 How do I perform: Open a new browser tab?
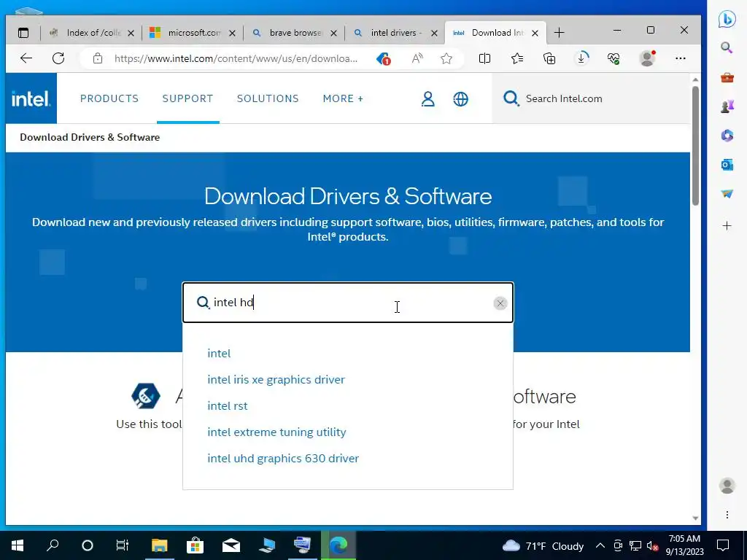[x=560, y=33]
